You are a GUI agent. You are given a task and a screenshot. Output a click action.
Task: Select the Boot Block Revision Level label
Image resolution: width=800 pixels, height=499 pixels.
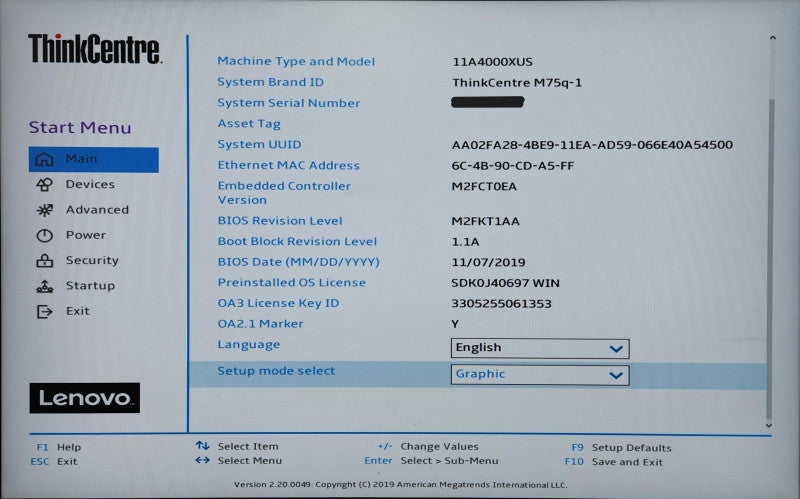click(297, 241)
